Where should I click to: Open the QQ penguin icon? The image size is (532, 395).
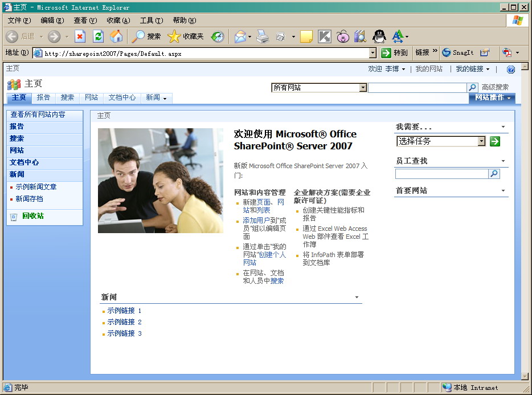379,36
